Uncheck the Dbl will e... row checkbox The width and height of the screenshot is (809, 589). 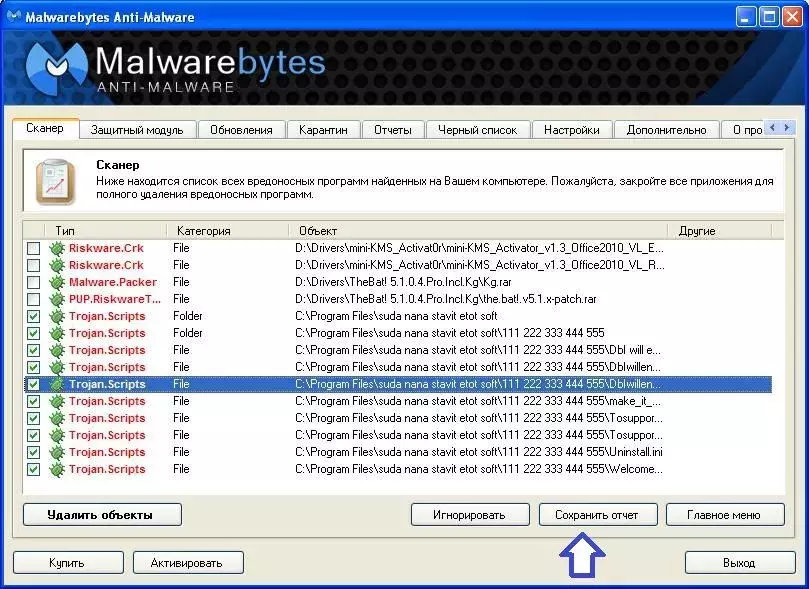click(34, 350)
